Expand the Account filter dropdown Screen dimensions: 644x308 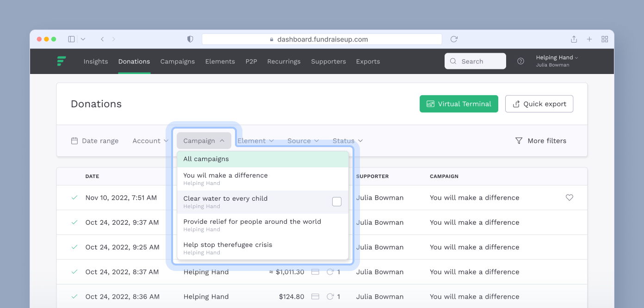[150, 141]
